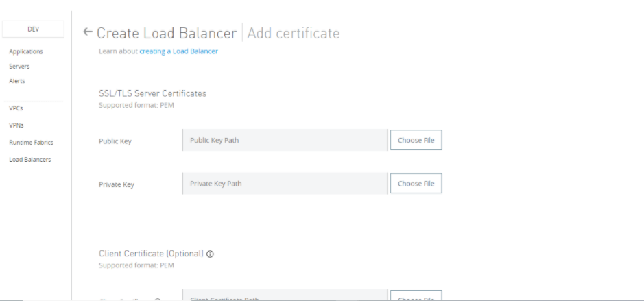This screenshot has height=301, width=644.
Task: Navigate to Alerts
Action: point(17,81)
